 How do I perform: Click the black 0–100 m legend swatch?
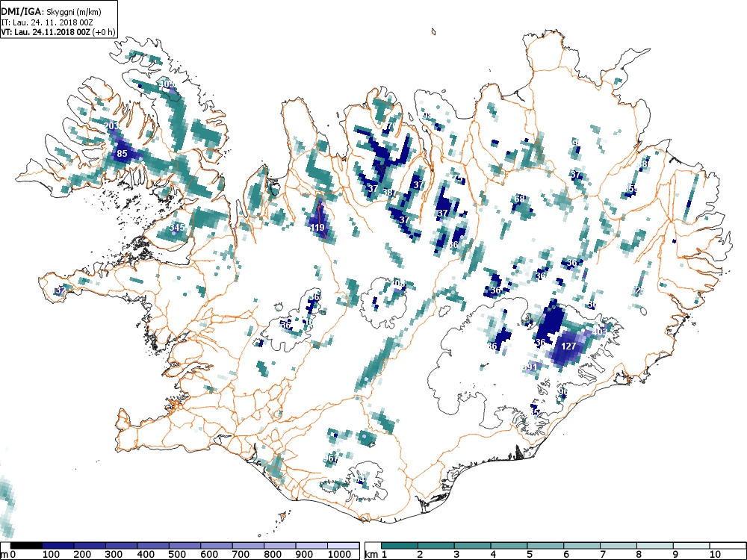(x=26, y=546)
